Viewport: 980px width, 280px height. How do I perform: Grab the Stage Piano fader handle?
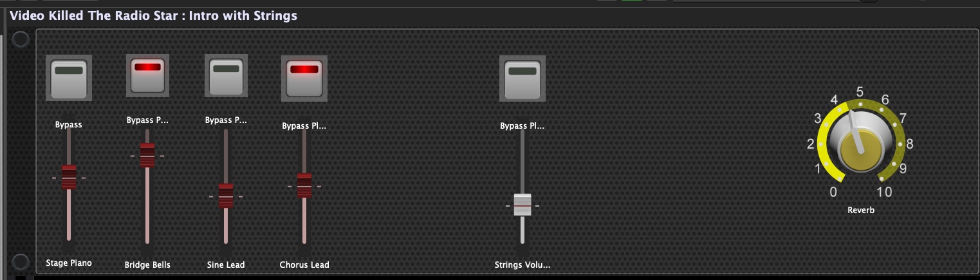69,177
